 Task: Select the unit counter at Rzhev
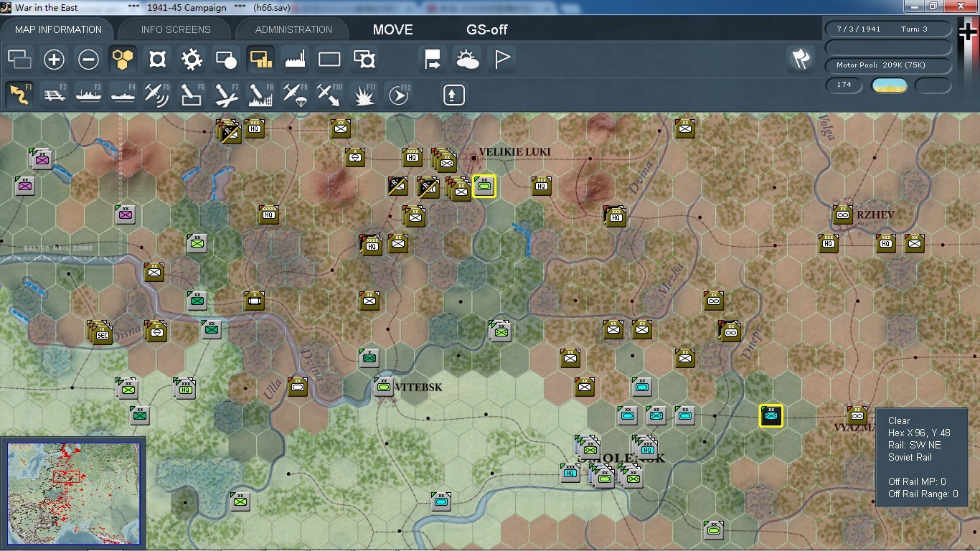click(x=843, y=214)
